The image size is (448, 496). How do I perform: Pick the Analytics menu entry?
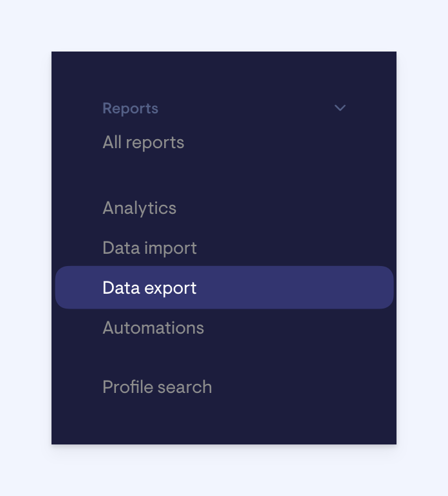(x=140, y=208)
